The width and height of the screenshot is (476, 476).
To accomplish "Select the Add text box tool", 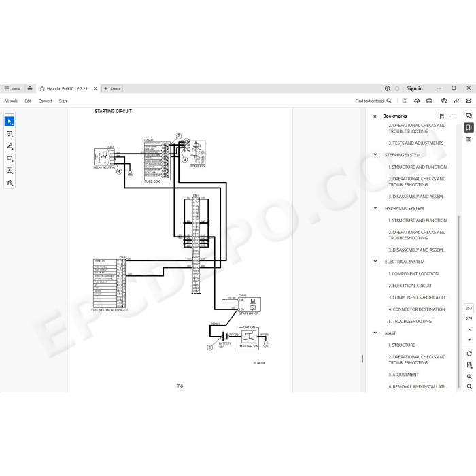I will tap(10, 170).
